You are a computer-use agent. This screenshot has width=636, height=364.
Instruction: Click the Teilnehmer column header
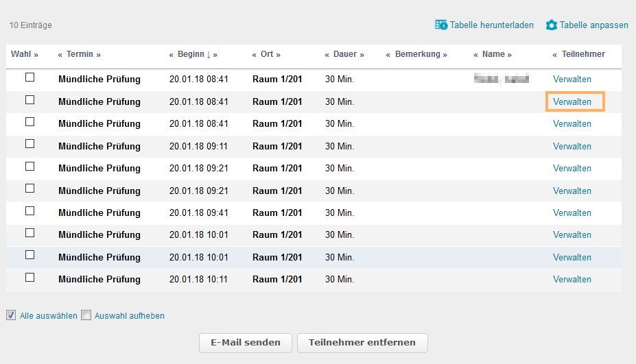[x=583, y=54]
